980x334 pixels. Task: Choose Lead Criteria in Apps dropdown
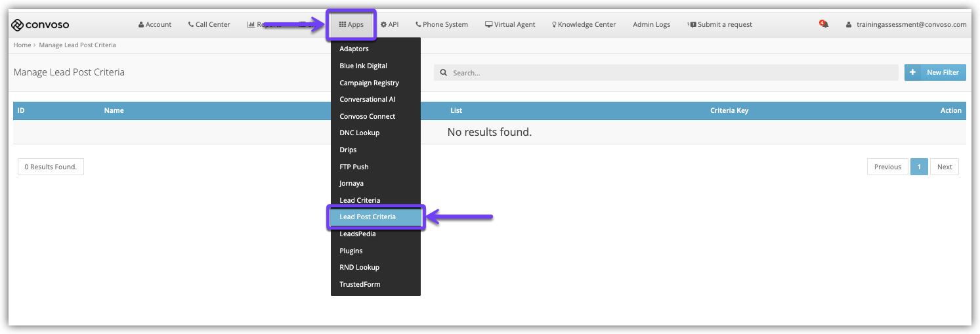(375, 200)
